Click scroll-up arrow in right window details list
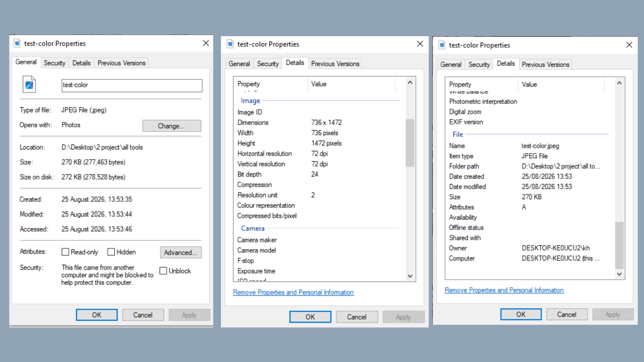644x362 pixels. click(x=619, y=83)
